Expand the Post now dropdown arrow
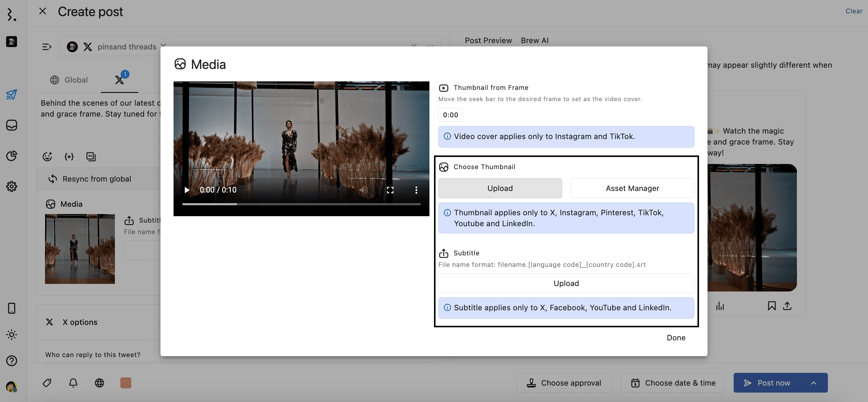This screenshot has height=402, width=868. (x=813, y=383)
